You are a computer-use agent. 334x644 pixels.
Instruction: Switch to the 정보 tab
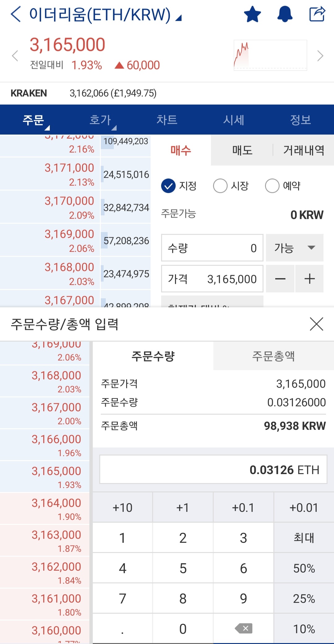301,120
